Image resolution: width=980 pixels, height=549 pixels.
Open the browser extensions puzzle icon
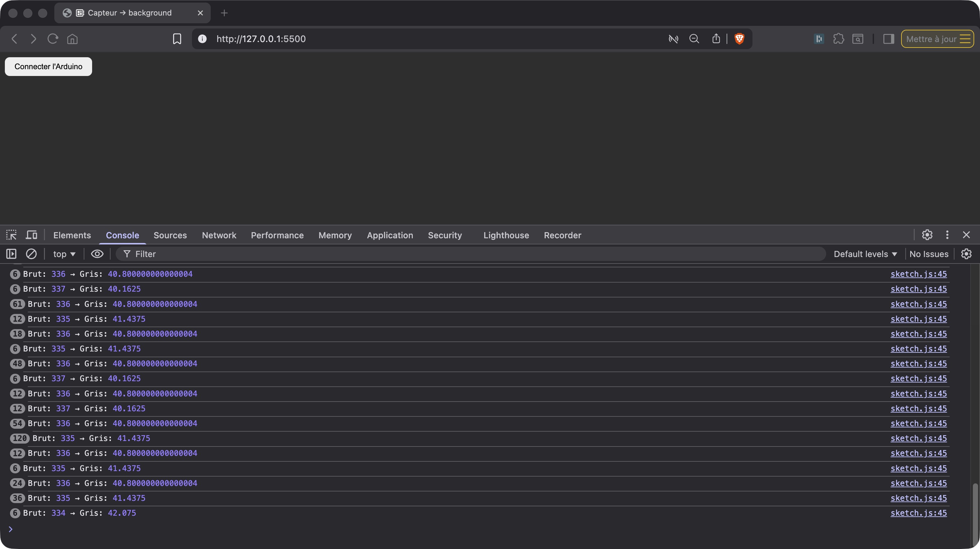pyautogui.click(x=838, y=39)
